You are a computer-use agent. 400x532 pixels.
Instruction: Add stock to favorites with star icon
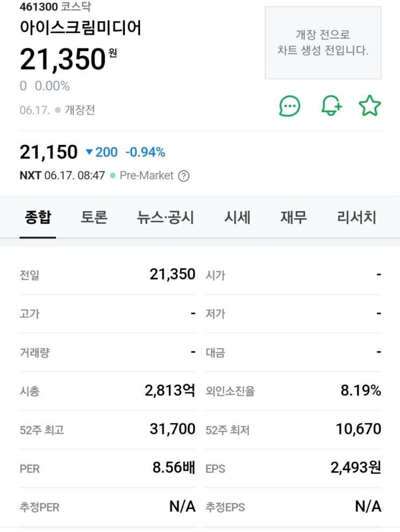pos(370,106)
